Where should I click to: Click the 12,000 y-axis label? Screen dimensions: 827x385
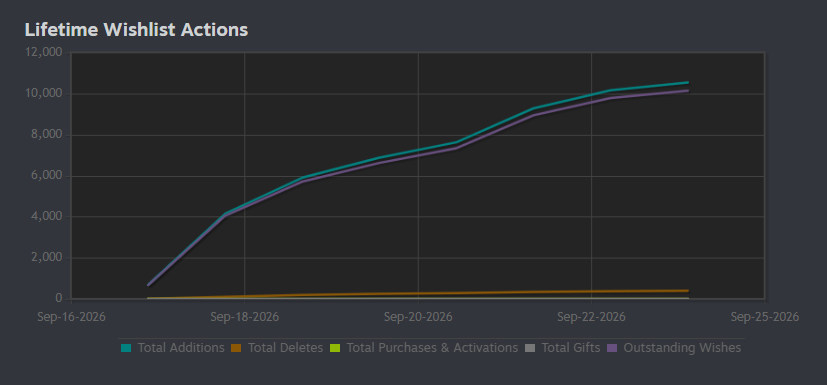pos(43,52)
